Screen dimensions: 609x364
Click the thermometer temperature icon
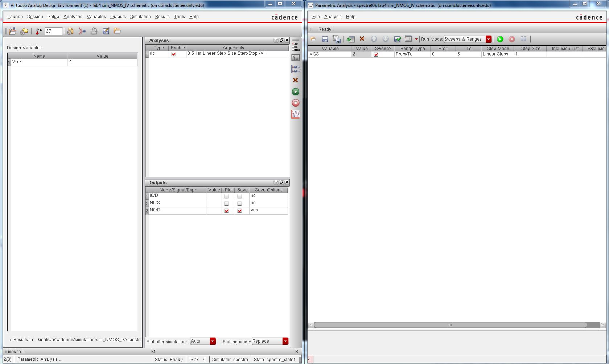pos(39,32)
